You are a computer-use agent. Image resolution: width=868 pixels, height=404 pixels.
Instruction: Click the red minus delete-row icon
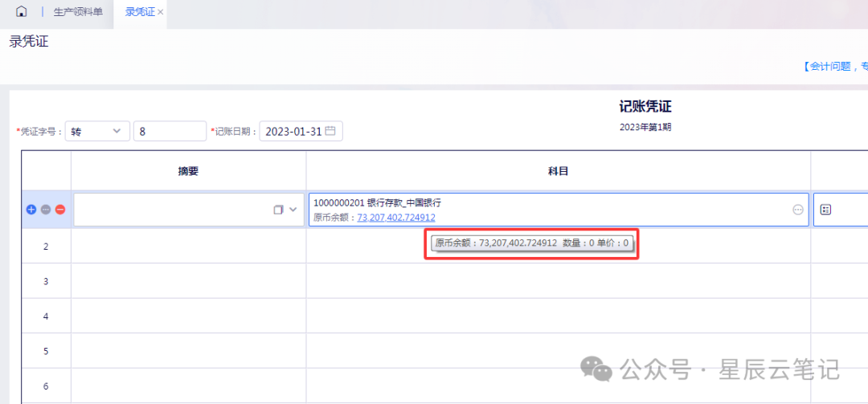tap(60, 210)
